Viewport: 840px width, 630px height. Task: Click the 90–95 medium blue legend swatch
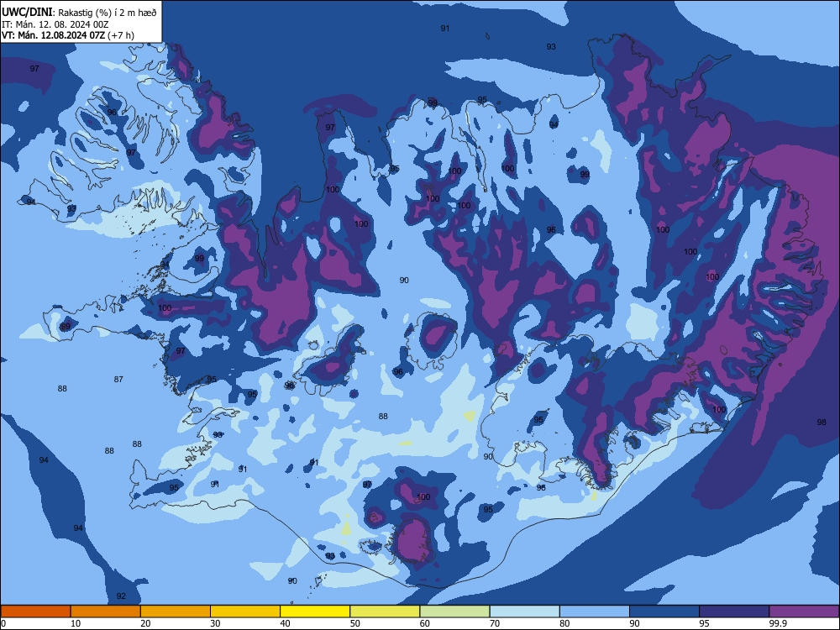[664, 612]
